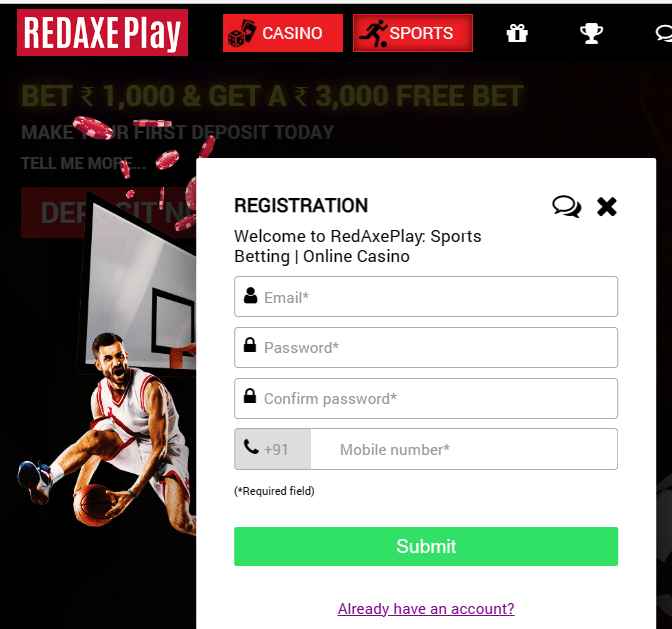Image resolution: width=672 pixels, height=629 pixels.
Task: Click the gift box promotions icon
Action: tap(517, 33)
